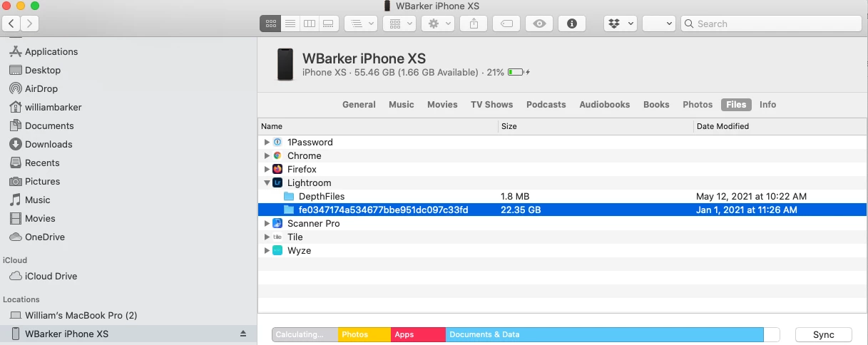
Task: Switch to icon view in toolbar
Action: (x=270, y=24)
